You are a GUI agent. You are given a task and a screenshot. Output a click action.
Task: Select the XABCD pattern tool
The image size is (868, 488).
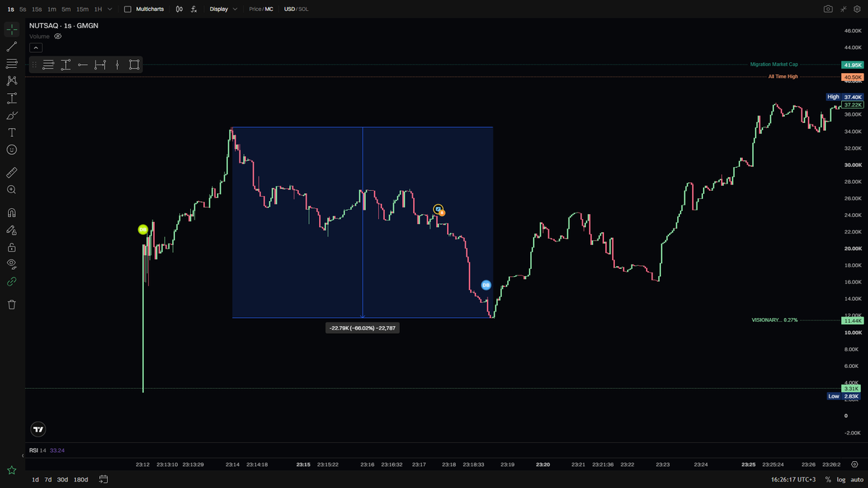[12, 81]
